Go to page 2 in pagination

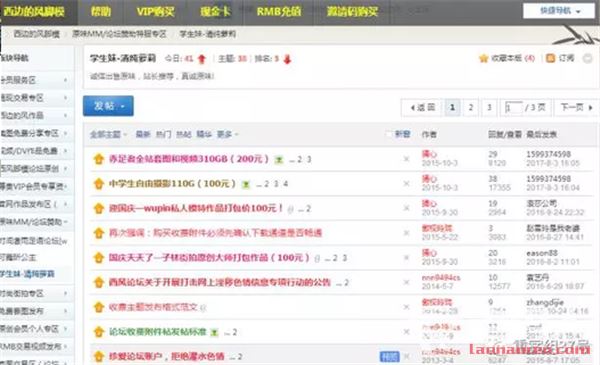(471, 108)
